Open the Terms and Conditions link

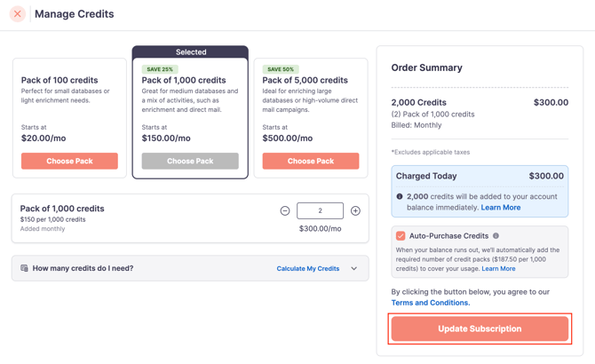[x=431, y=303]
